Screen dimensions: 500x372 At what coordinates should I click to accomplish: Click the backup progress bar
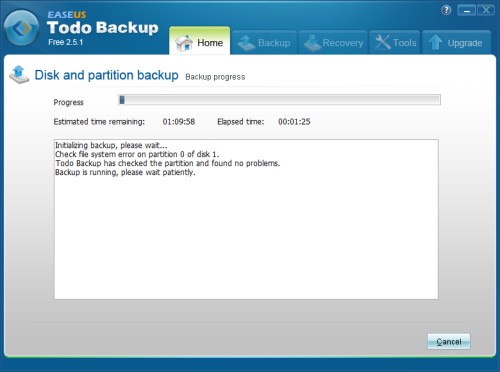pyautogui.click(x=279, y=100)
